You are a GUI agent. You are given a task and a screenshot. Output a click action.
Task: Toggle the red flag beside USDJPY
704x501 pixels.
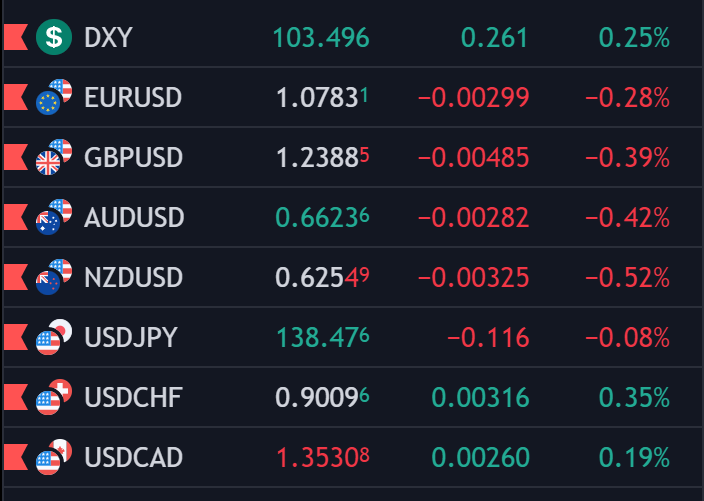pyautogui.click(x=15, y=337)
